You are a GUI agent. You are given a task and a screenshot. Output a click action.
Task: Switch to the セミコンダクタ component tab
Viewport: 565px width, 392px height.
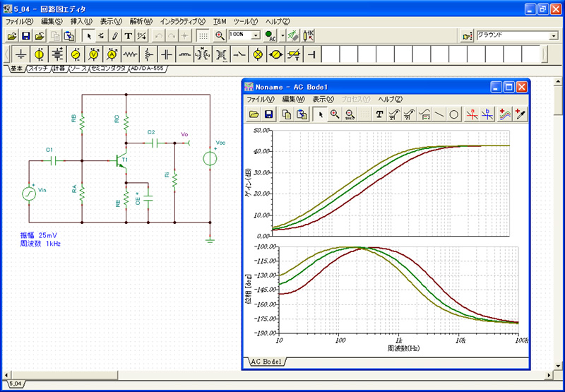(x=109, y=68)
